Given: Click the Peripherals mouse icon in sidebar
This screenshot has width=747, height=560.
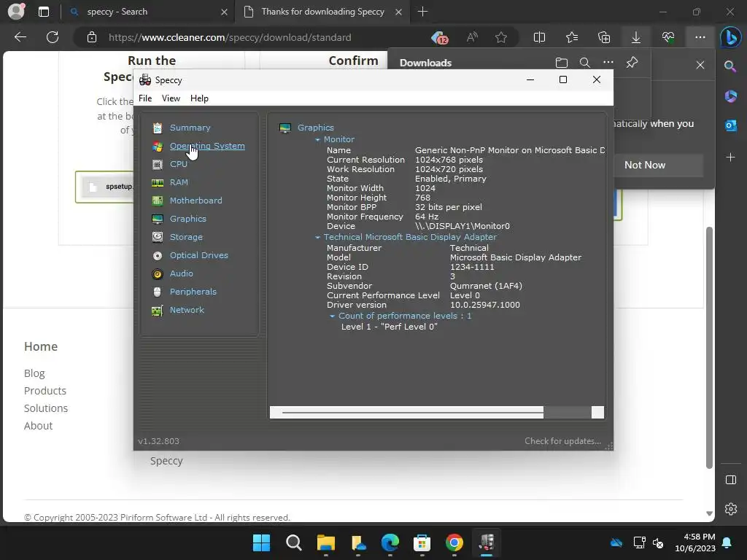Looking at the screenshot, I should coord(158,292).
